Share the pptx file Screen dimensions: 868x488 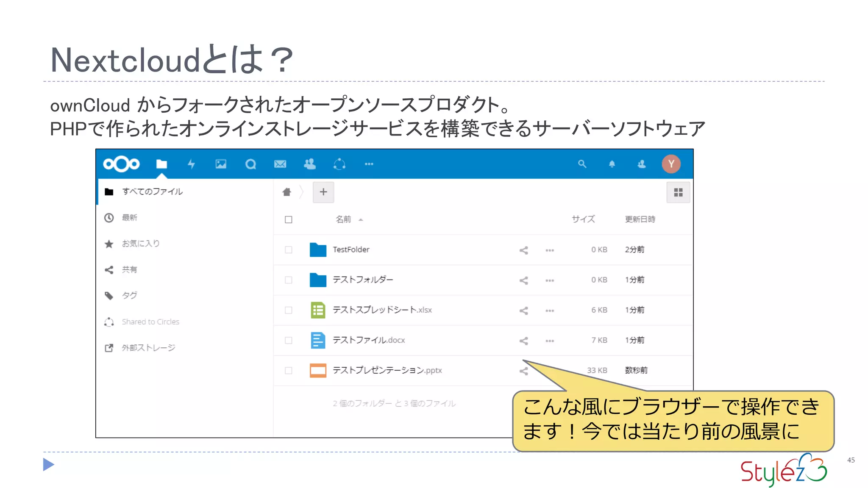click(524, 371)
